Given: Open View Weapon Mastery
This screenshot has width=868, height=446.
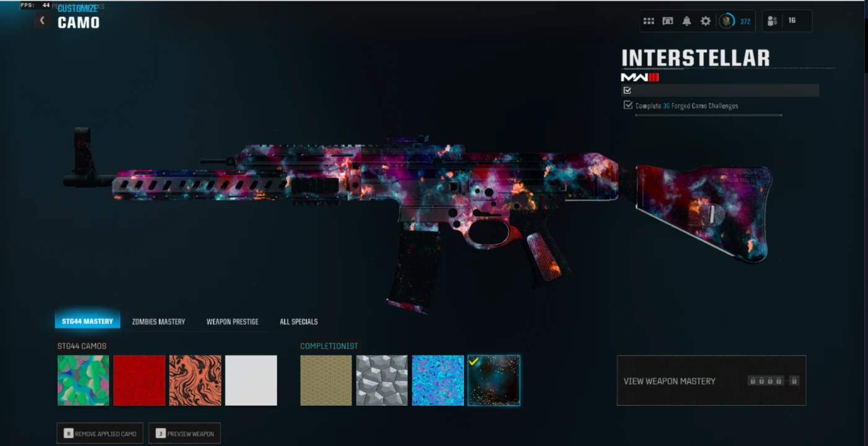Looking at the screenshot, I should pyautogui.click(x=711, y=380).
